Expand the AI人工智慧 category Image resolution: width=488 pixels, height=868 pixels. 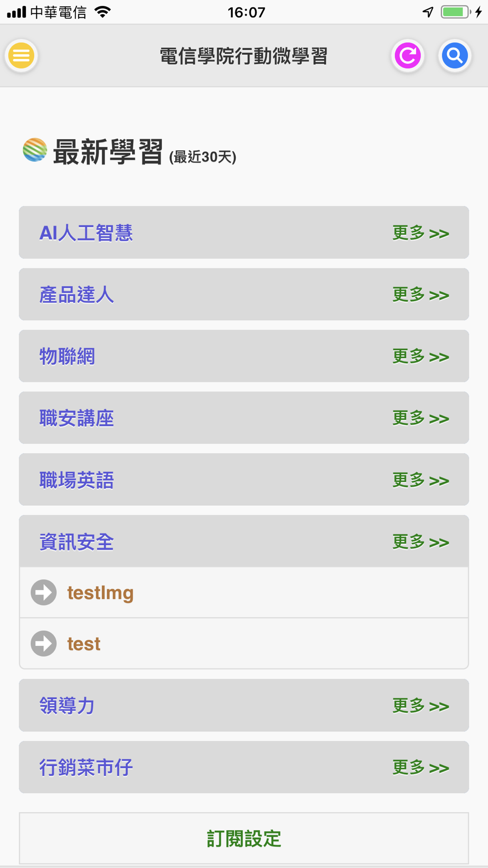coord(86,233)
